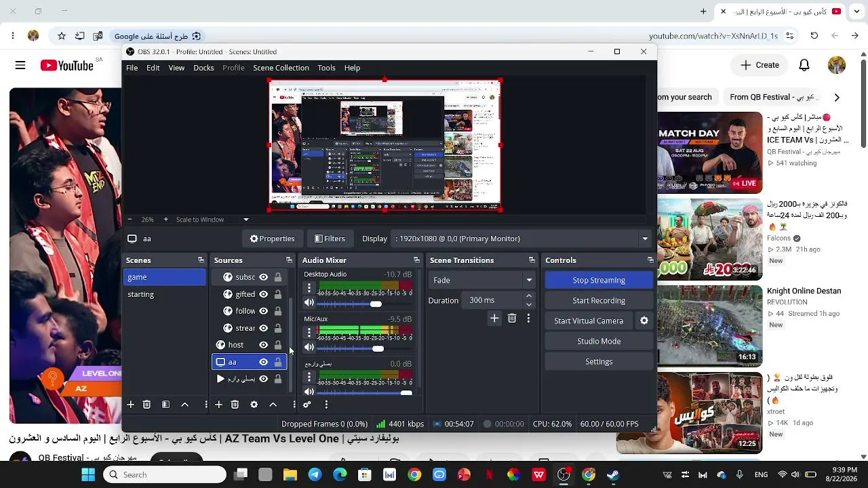Undock the Controls panel
Image resolution: width=868 pixels, height=488 pixels.
pyautogui.click(x=650, y=260)
